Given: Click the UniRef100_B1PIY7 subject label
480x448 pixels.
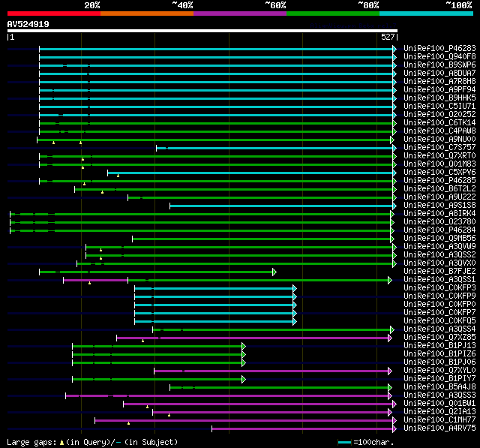Looking at the screenshot, I should [x=439, y=379].
